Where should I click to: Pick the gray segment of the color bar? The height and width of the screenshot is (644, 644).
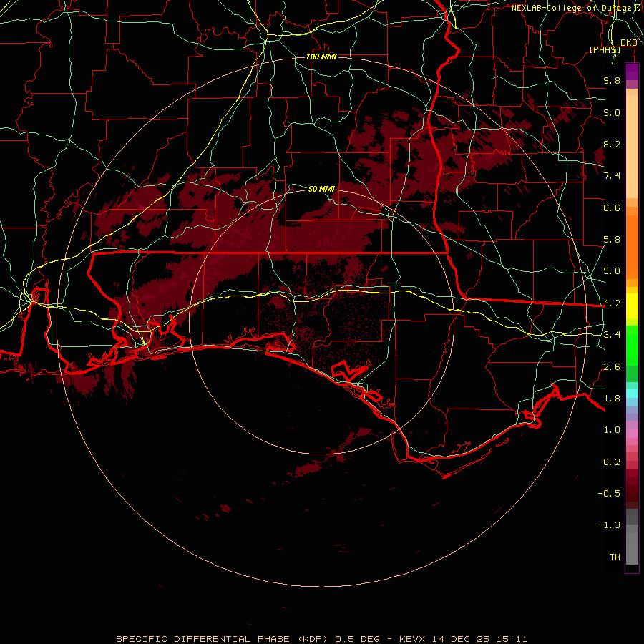[632, 537]
